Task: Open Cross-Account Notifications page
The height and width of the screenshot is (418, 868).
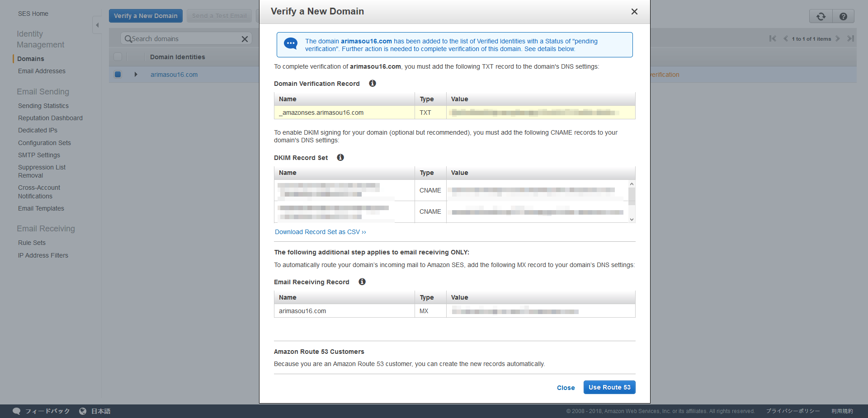Action: tap(39, 192)
